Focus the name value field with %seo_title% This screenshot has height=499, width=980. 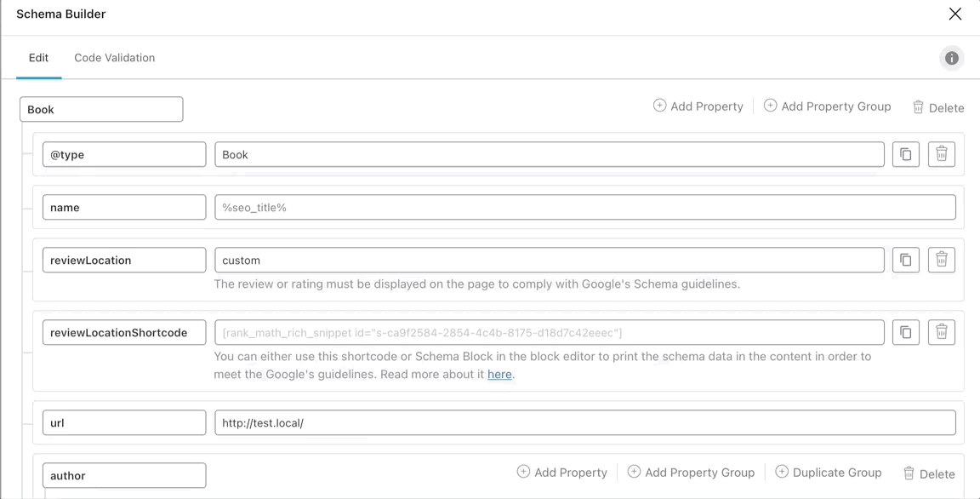pos(585,207)
